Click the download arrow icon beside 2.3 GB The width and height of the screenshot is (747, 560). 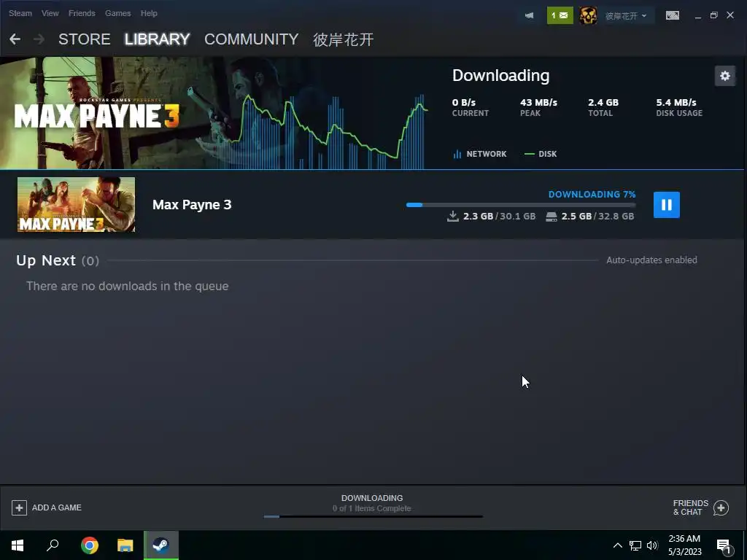tap(453, 217)
